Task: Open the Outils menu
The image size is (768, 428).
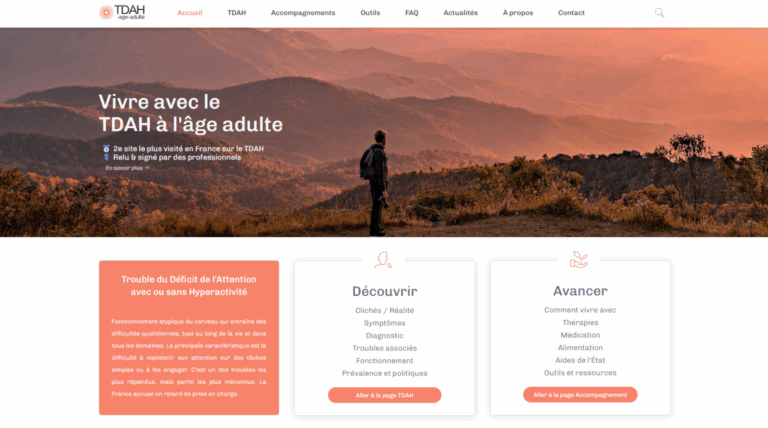Action: click(370, 13)
